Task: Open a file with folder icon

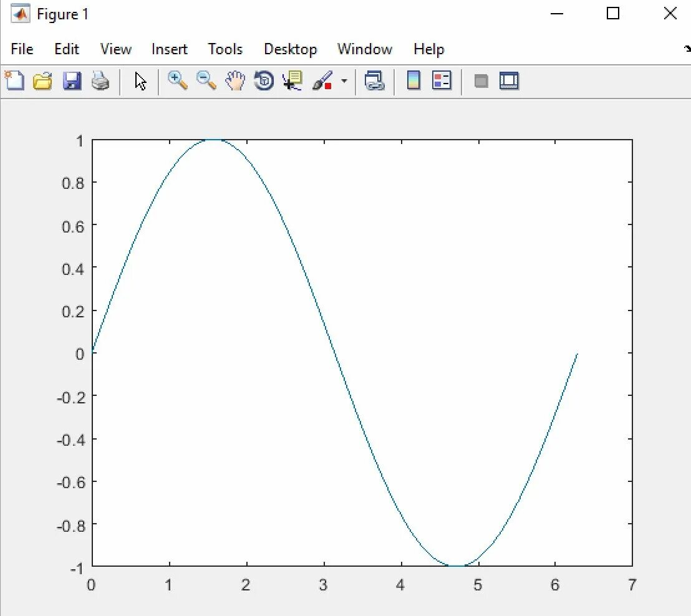Action: (43, 82)
